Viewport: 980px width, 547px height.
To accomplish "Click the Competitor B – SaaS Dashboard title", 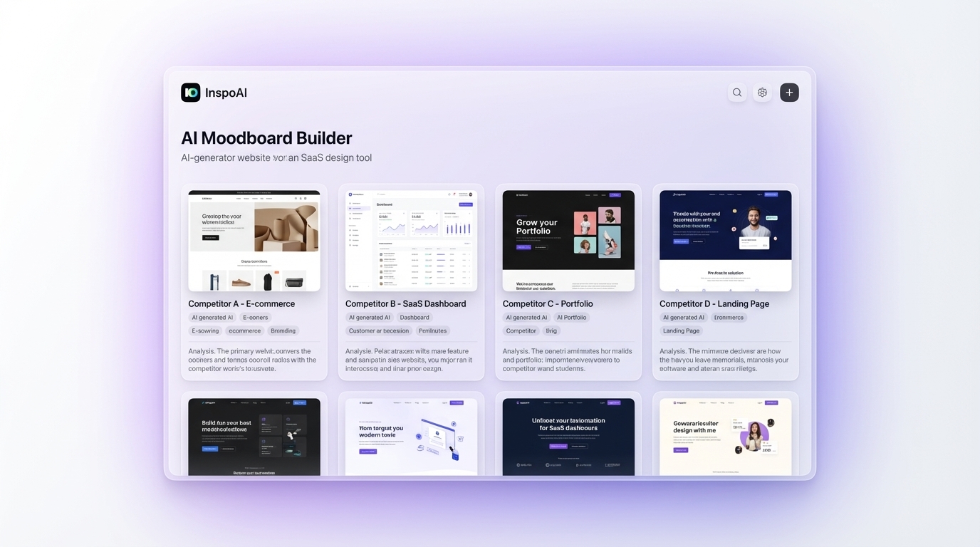I will pos(405,303).
